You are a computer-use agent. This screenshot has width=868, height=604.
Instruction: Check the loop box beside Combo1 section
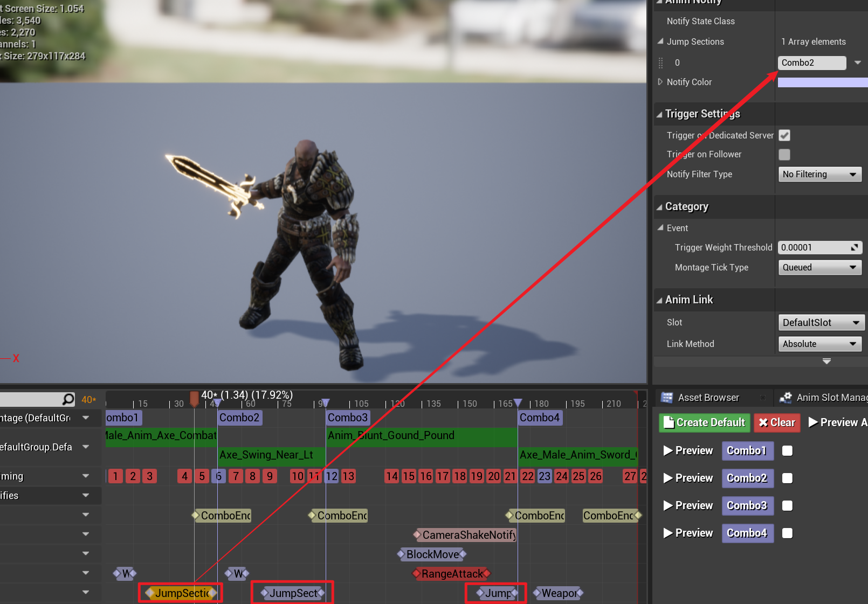788,451
